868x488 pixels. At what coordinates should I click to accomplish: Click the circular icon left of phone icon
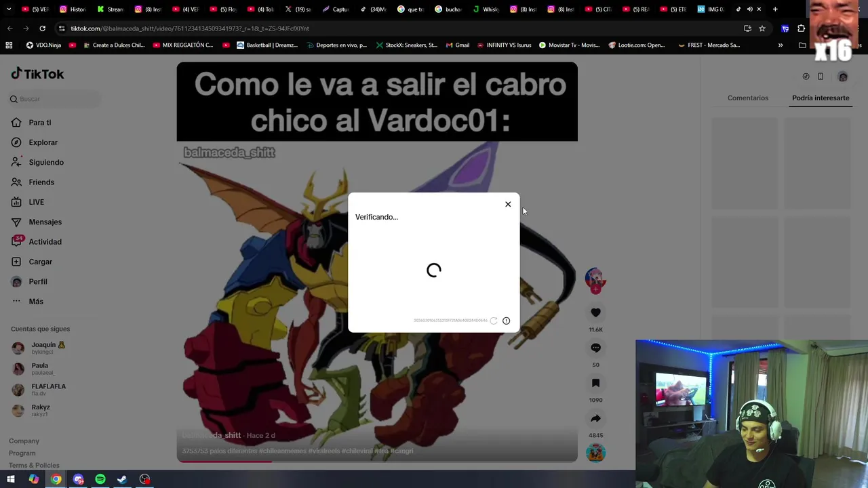click(806, 77)
